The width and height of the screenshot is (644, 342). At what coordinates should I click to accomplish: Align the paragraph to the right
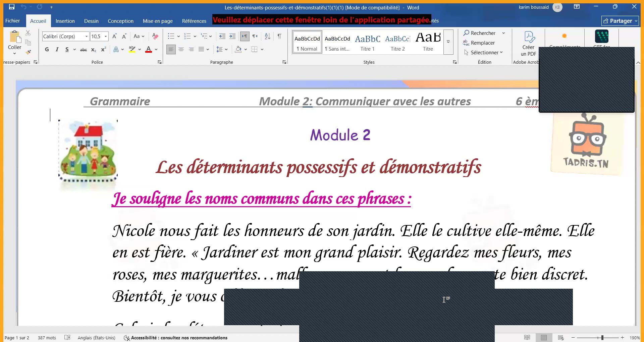pos(191,50)
